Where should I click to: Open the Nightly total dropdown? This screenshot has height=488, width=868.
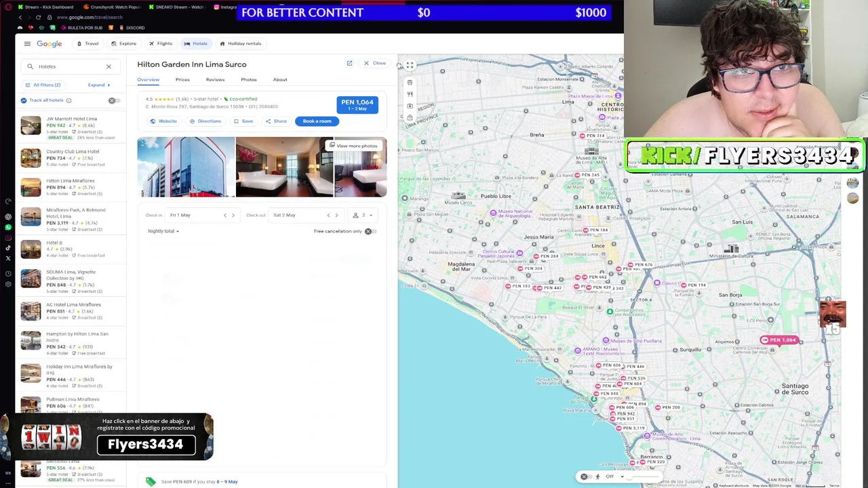click(163, 231)
